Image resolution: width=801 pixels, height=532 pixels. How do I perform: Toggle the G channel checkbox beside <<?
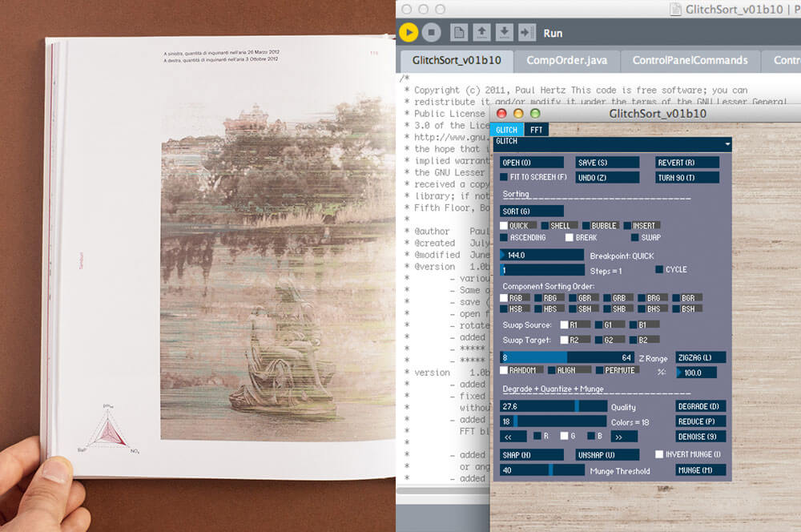pyautogui.click(x=564, y=436)
